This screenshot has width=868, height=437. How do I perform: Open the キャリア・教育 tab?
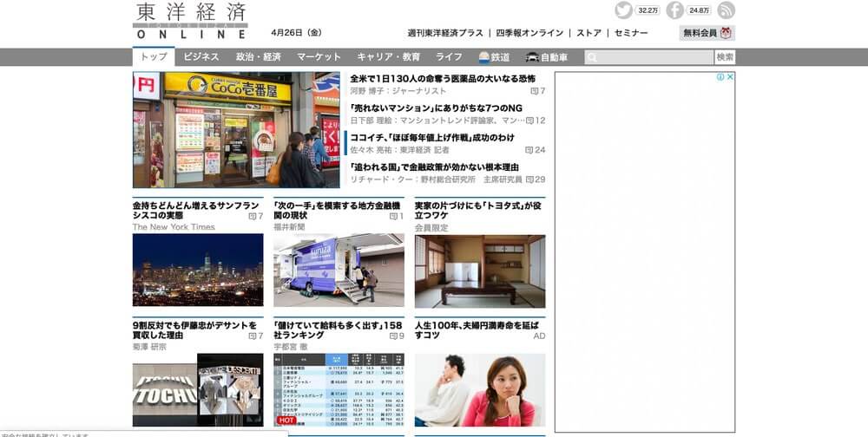389,57
